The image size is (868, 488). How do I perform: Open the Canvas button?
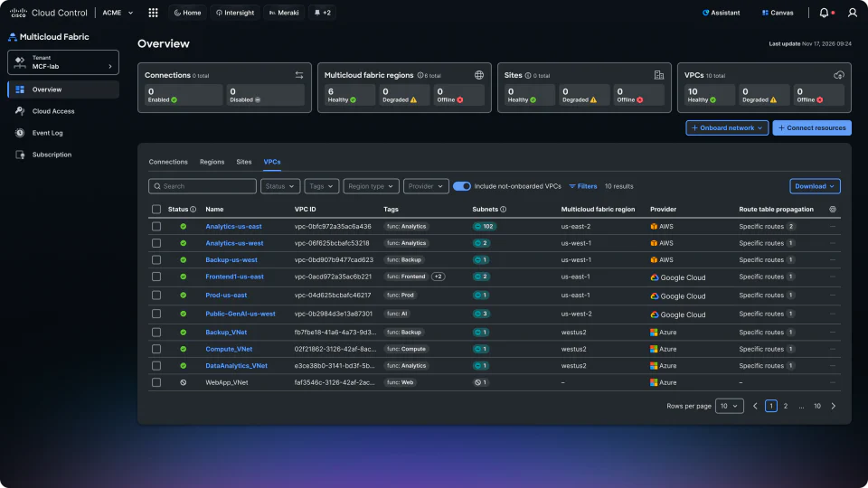coord(778,13)
